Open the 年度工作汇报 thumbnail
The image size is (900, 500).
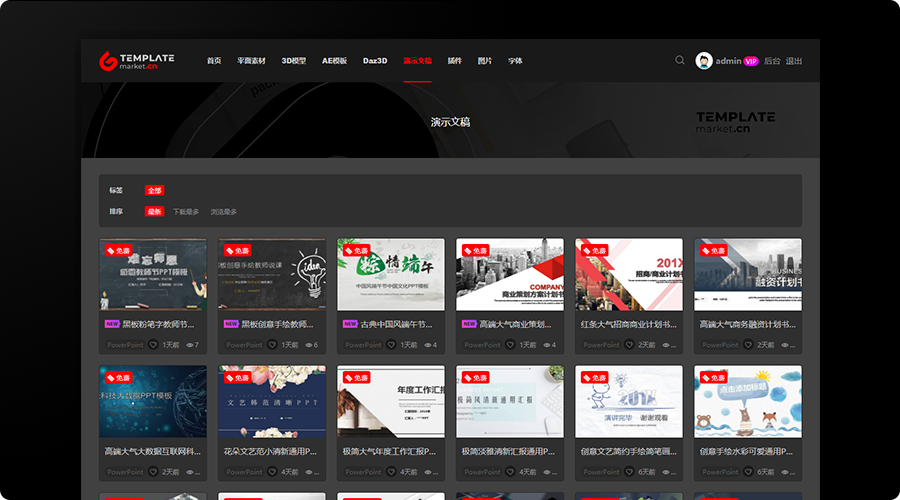[x=391, y=401]
